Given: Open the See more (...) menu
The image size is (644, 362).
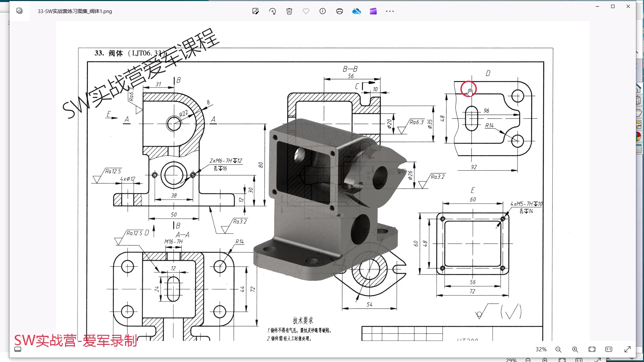Looking at the screenshot, I should pyautogui.click(x=390, y=11).
